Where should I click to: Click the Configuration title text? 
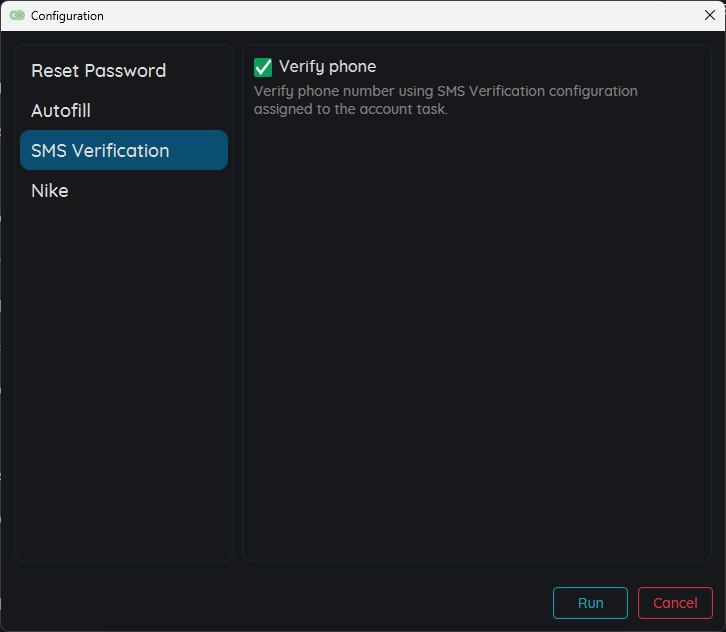pos(67,16)
